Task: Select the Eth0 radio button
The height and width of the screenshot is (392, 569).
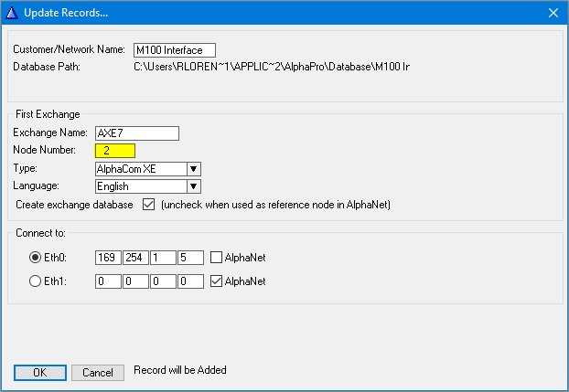Action: point(35,258)
